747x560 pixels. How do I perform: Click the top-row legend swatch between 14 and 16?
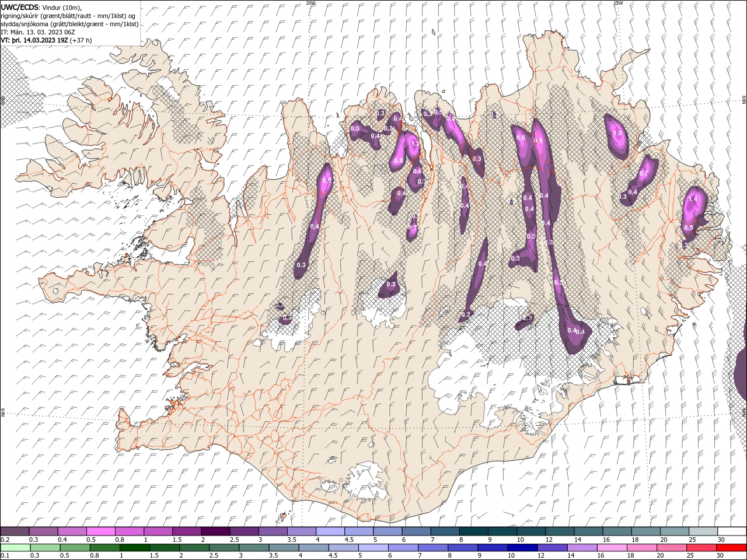589,531
